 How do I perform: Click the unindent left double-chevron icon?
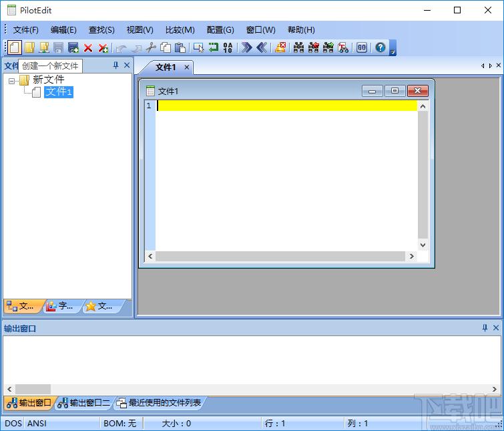point(262,47)
